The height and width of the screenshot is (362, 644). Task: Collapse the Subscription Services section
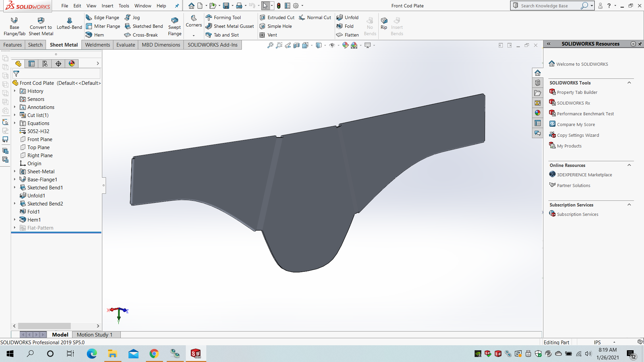(x=629, y=205)
